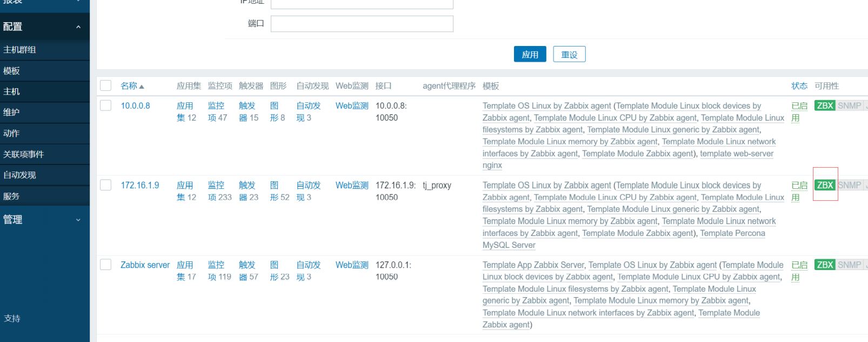Select all hosts header checkbox
The width and height of the screenshot is (868, 342).
coord(106,85)
